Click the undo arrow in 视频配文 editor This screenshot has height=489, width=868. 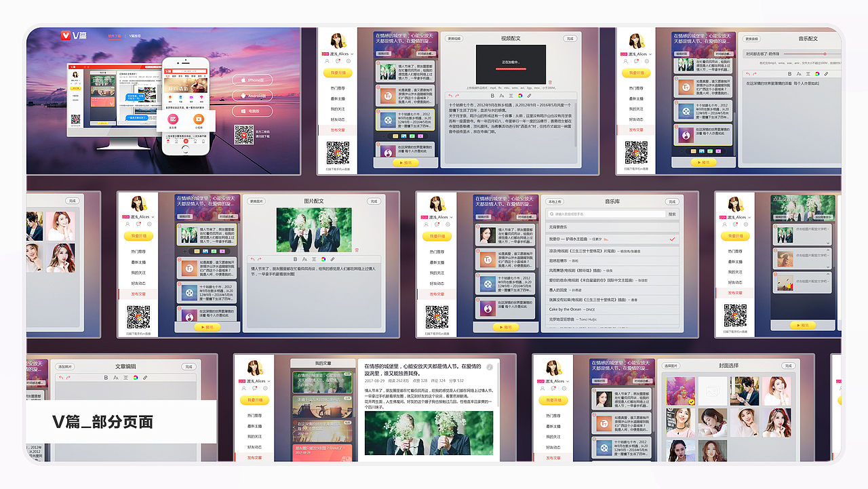(x=450, y=96)
